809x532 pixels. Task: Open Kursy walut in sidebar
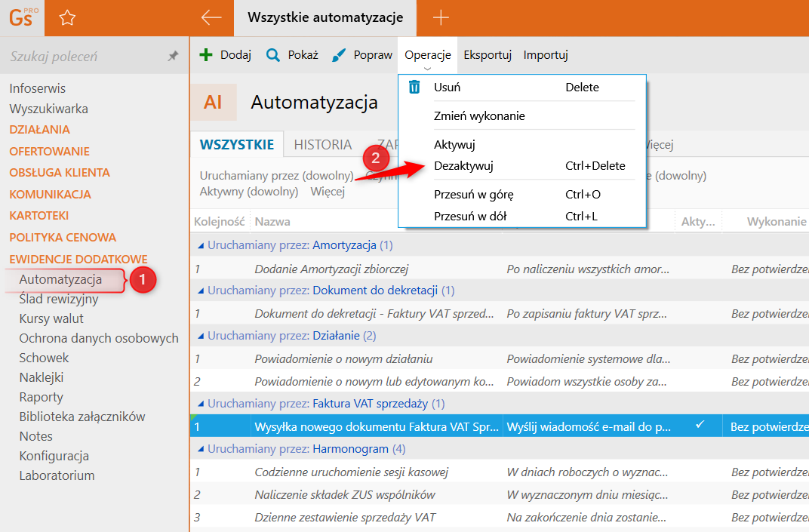click(x=51, y=318)
